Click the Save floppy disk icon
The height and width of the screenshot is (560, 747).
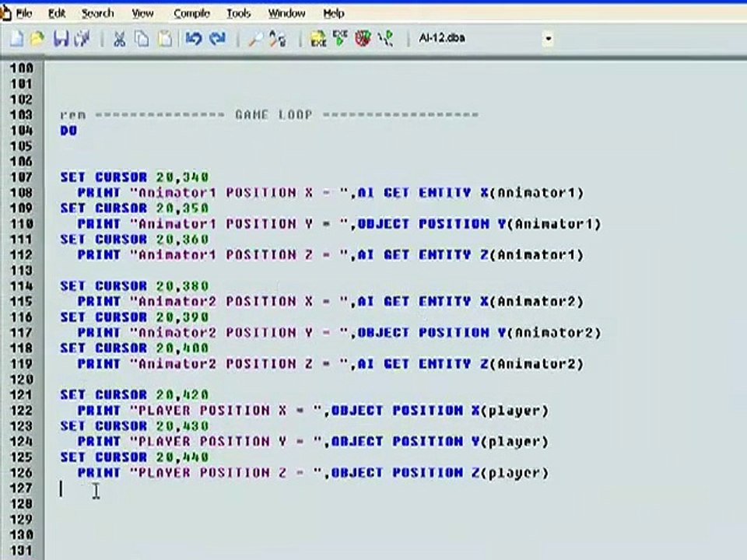pos(61,39)
